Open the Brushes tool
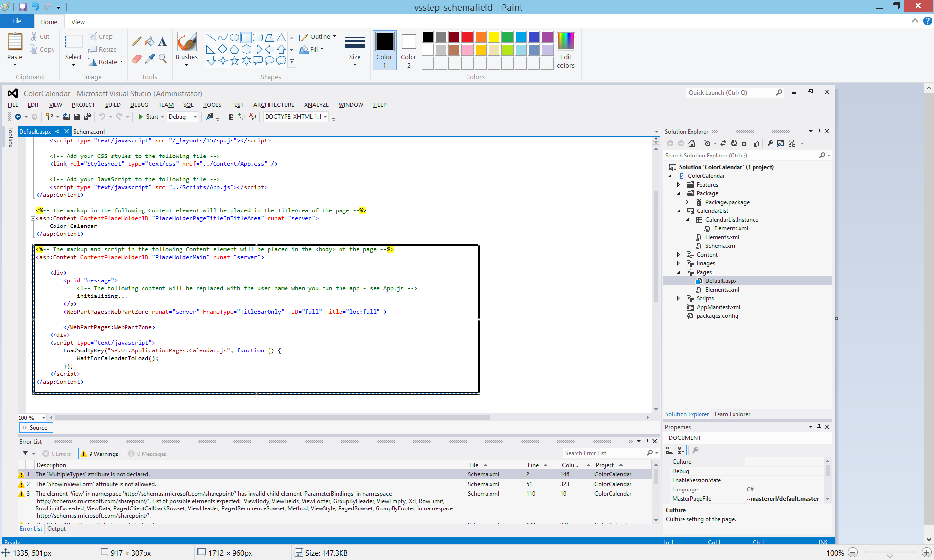Screen dimensions: 934x560 point(186,42)
